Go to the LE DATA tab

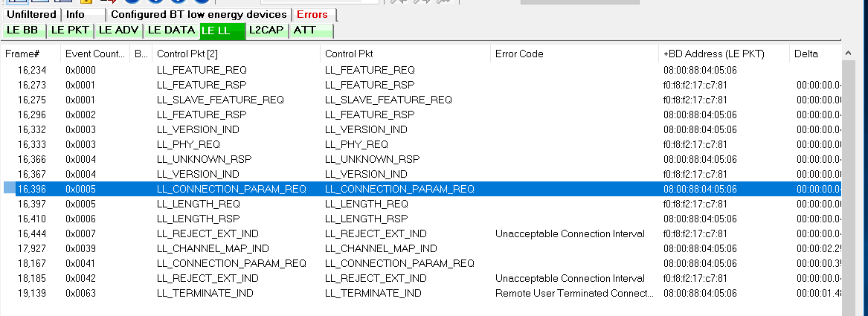point(171,30)
